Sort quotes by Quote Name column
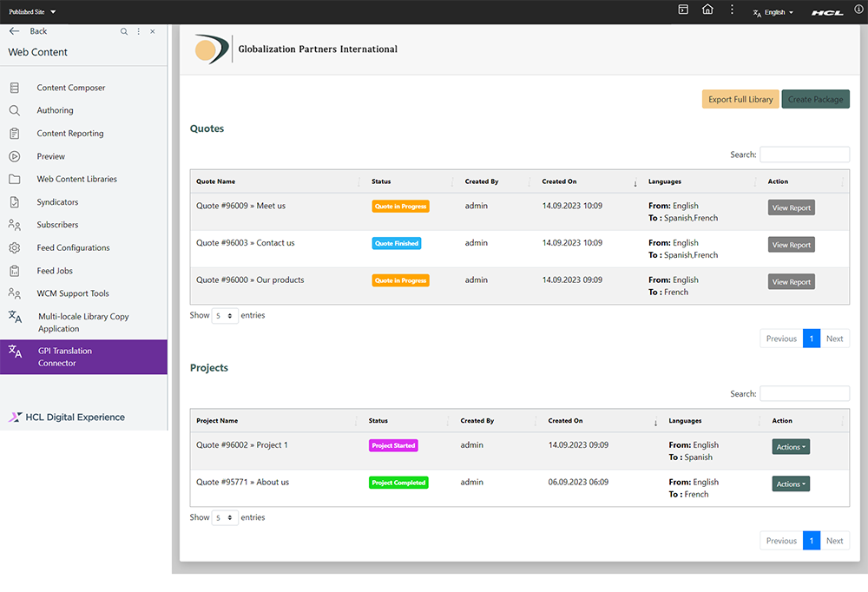Screen dimensions: 868x592 click(278, 181)
